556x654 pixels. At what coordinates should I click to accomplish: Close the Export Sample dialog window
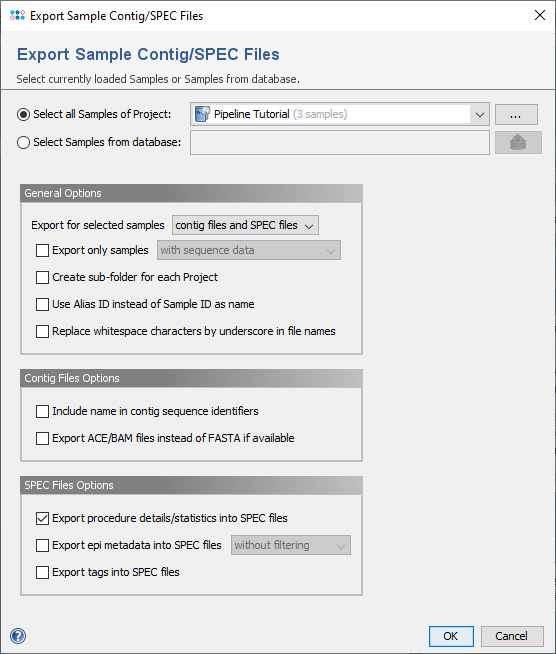pos(540,15)
